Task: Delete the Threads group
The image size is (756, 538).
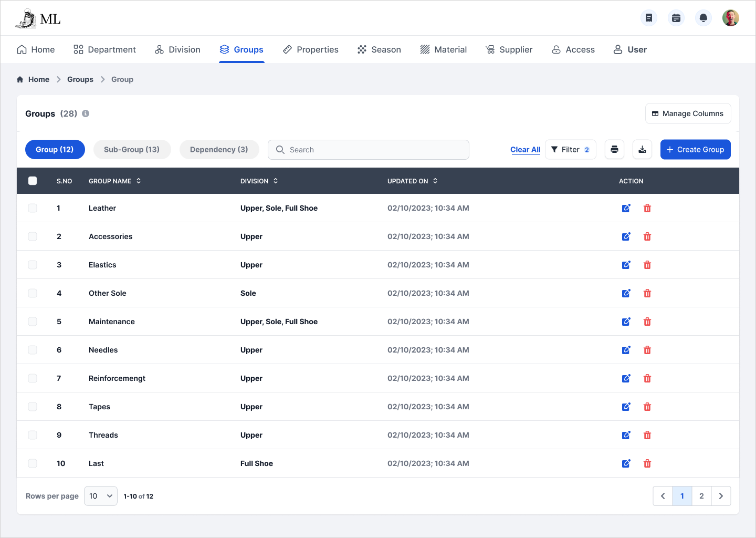Action: click(647, 435)
